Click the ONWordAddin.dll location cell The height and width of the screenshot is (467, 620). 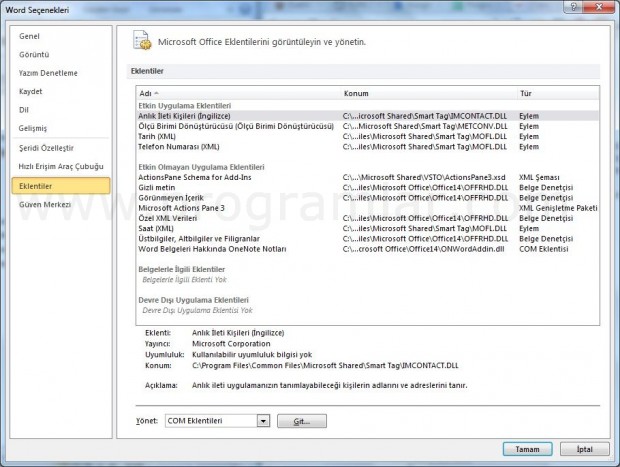tap(423, 249)
